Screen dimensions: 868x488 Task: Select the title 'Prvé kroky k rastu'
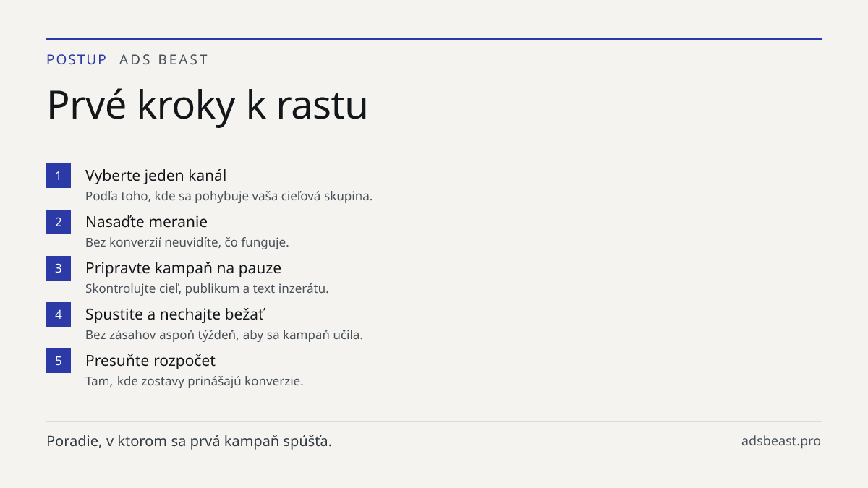coord(207,106)
